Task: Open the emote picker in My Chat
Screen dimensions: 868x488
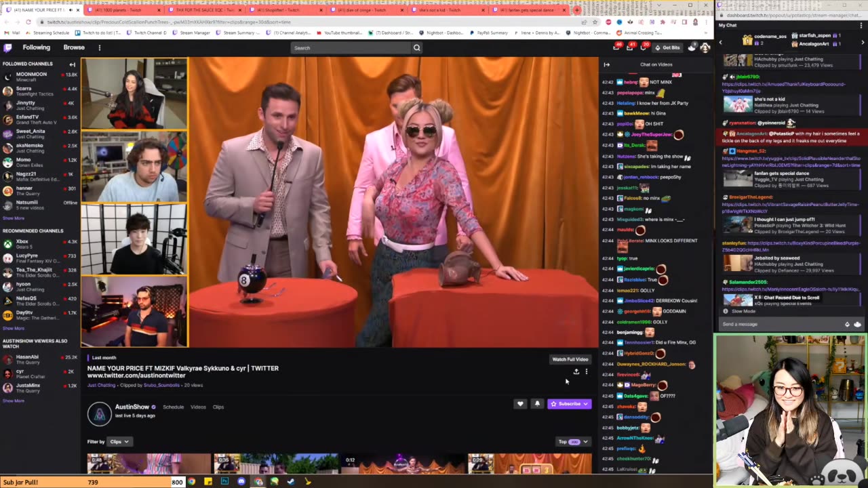Action: tap(857, 324)
